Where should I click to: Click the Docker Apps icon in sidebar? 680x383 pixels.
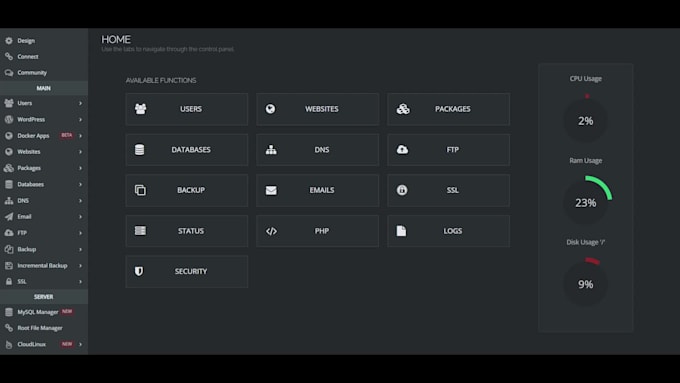[9, 136]
